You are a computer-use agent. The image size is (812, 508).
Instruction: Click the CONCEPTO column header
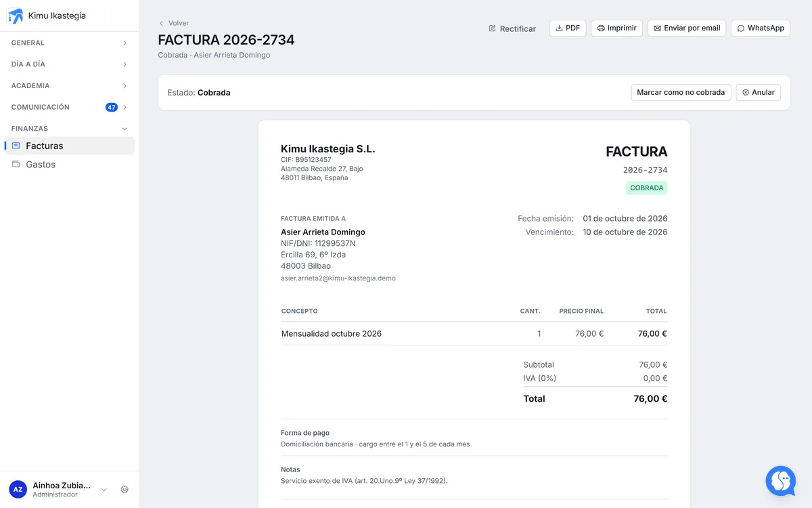pyautogui.click(x=299, y=312)
